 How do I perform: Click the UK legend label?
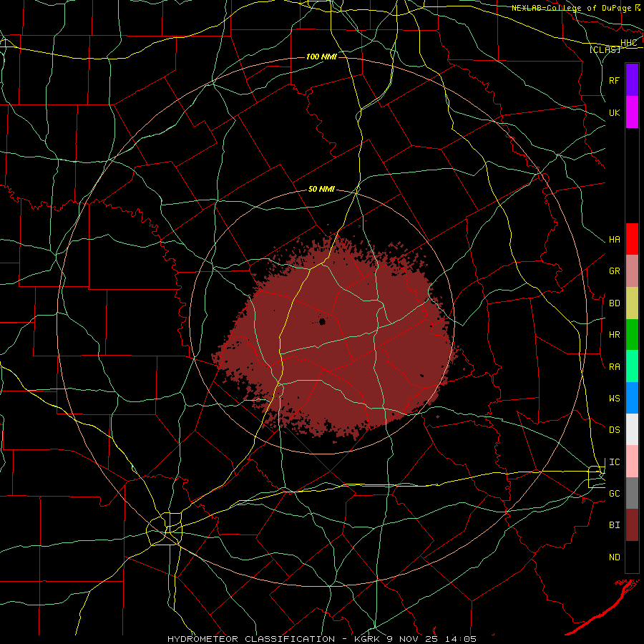pos(614,112)
